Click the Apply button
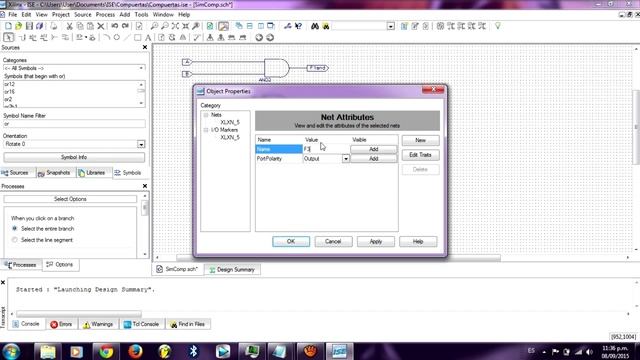Screen dimensions: 640x360 pyautogui.click(x=376, y=242)
